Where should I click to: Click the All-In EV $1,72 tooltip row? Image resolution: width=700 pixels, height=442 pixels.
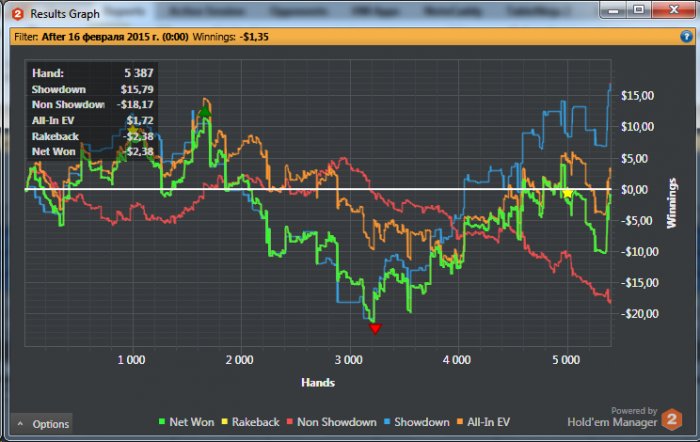tap(92, 121)
